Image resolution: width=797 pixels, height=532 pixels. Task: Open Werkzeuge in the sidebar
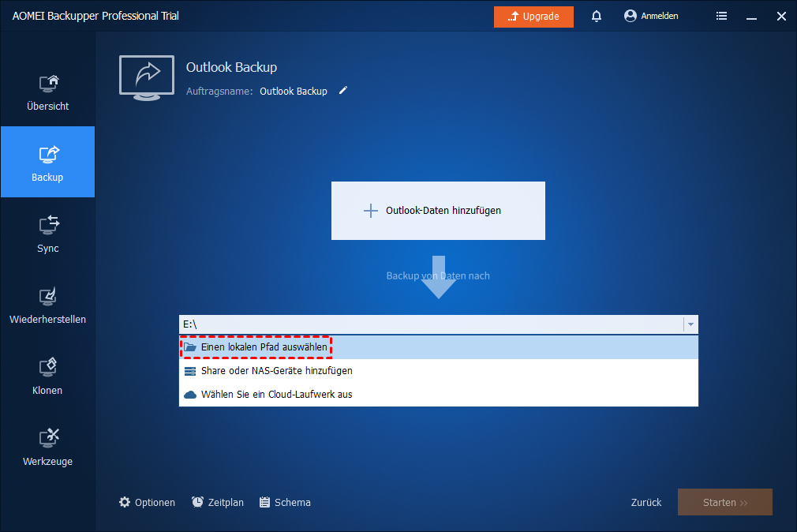click(x=48, y=447)
